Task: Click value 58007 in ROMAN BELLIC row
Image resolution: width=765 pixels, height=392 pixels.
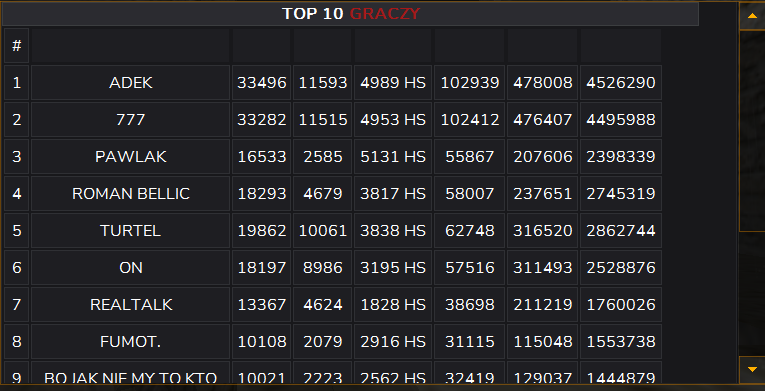Action: [469, 194]
